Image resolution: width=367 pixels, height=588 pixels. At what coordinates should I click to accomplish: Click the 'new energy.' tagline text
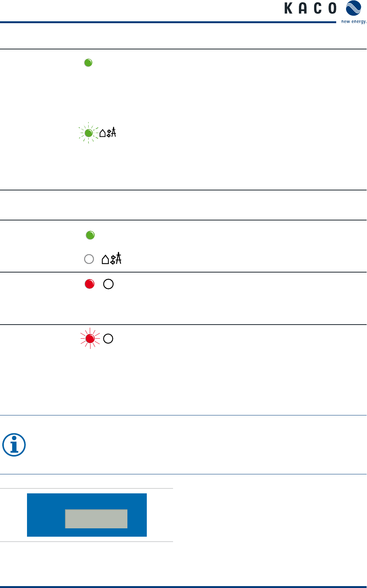click(354, 21)
